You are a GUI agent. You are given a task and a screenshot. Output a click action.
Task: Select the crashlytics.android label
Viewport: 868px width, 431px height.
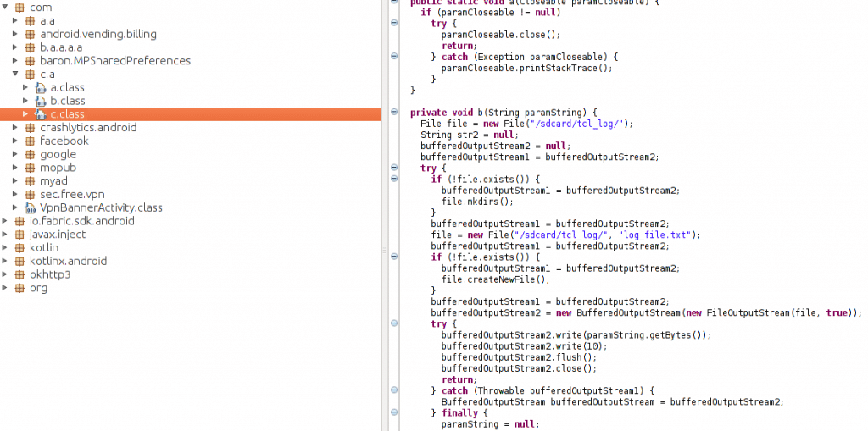[88, 127]
